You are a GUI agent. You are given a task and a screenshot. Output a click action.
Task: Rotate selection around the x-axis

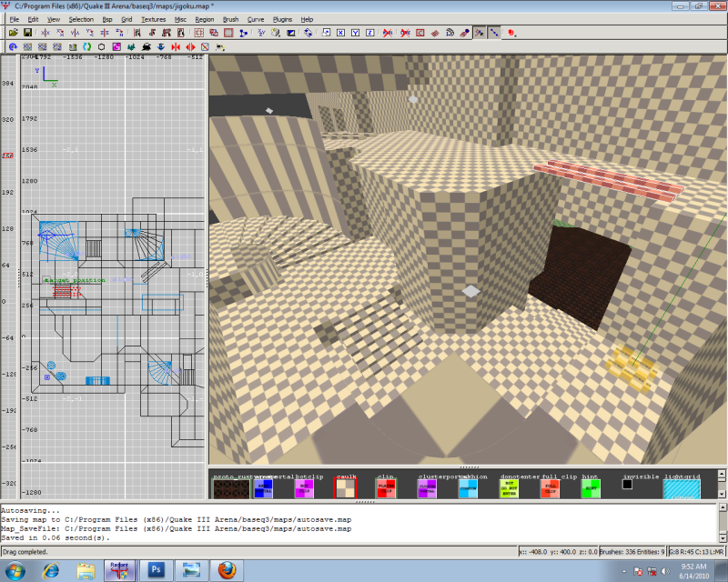[60, 33]
